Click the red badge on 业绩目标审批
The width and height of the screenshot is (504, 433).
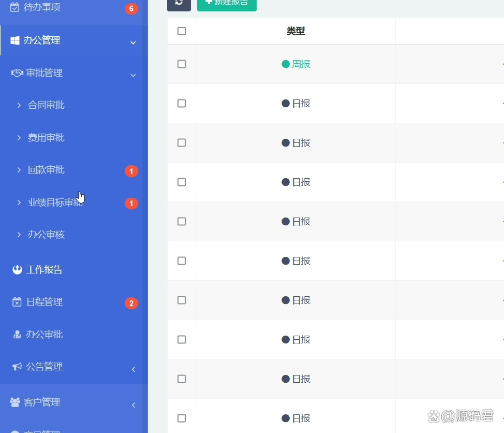click(x=131, y=204)
